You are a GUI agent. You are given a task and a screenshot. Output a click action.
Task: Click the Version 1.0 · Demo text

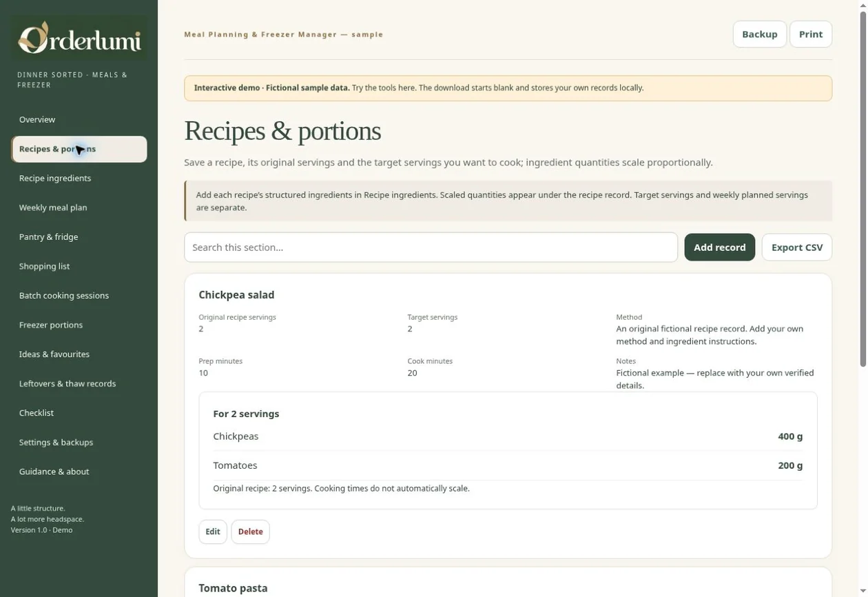(x=41, y=530)
